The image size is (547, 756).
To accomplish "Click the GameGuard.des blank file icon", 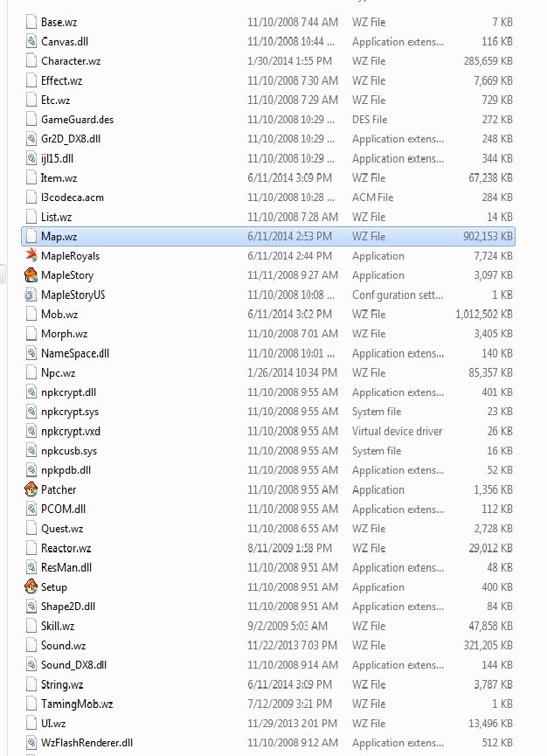I will pyautogui.click(x=31, y=119).
